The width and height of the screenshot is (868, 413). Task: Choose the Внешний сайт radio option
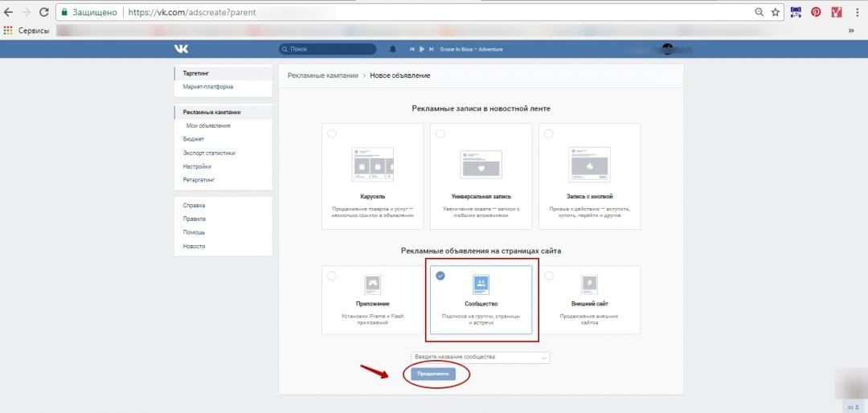click(x=549, y=276)
